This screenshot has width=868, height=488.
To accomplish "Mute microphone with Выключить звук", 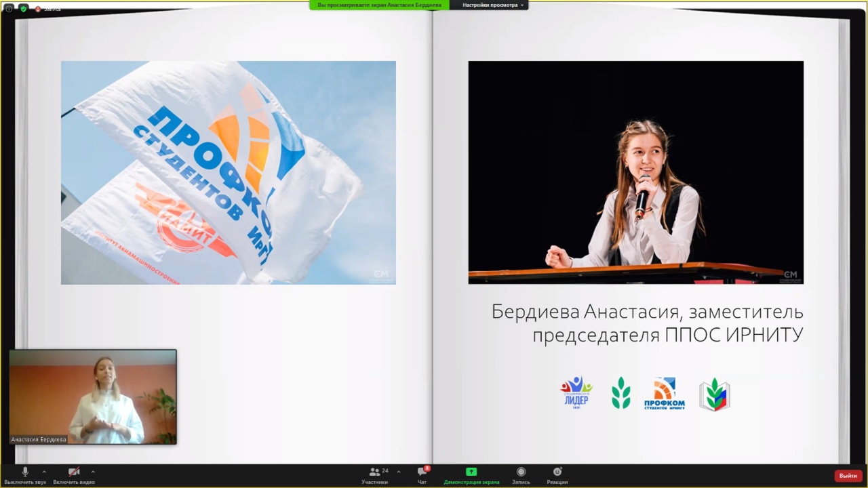I will point(25,476).
